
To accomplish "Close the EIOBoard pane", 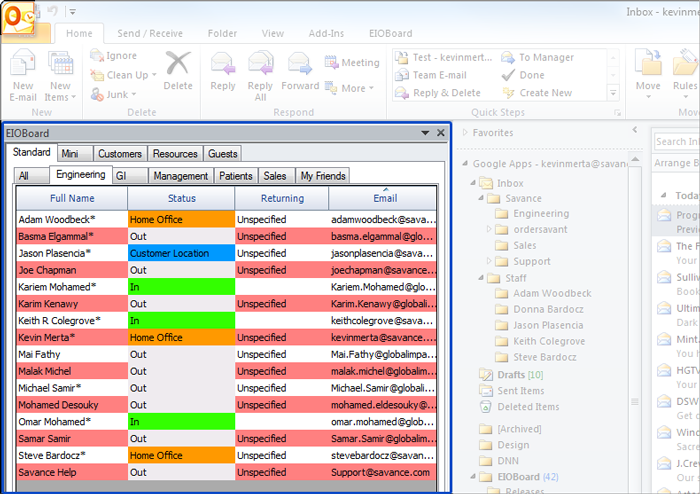I will click(441, 133).
